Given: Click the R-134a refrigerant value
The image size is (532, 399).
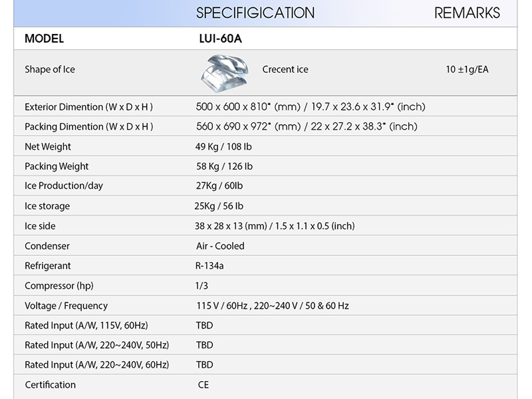Looking at the screenshot, I should pyautogui.click(x=210, y=266).
